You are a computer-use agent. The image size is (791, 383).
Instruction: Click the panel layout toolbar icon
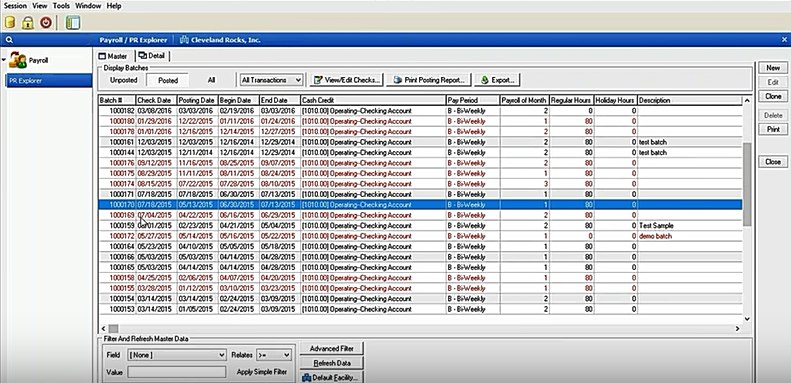73,23
